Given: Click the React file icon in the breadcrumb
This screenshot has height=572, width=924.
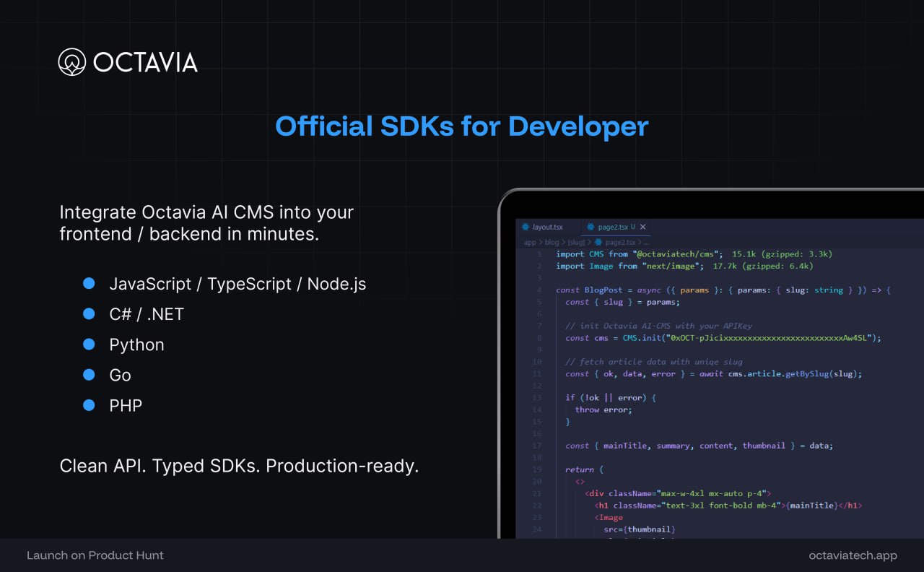Looking at the screenshot, I should [598, 243].
